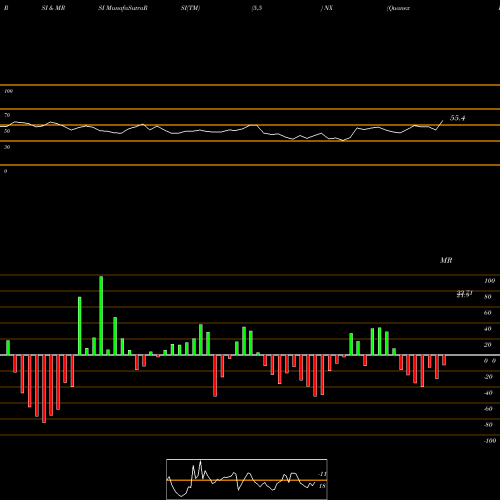Click the 'SI MunafaSutraR' header label
This screenshot has height=500, width=500.
123,8
